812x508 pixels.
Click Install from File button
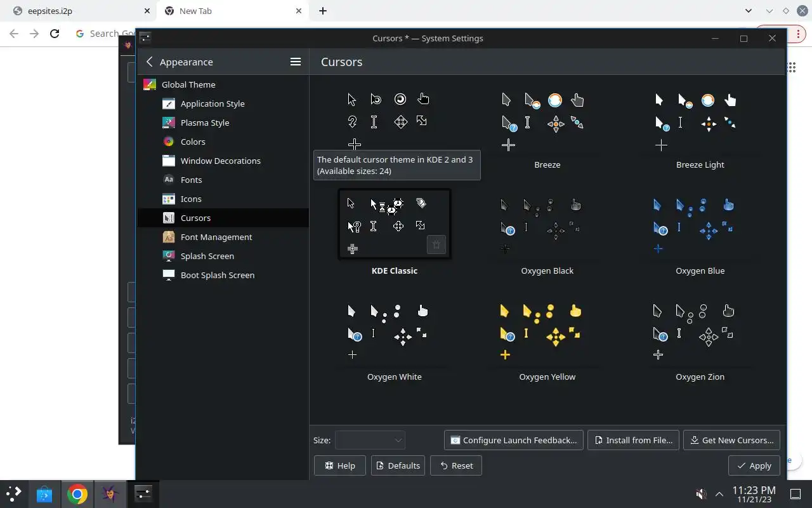pos(633,440)
